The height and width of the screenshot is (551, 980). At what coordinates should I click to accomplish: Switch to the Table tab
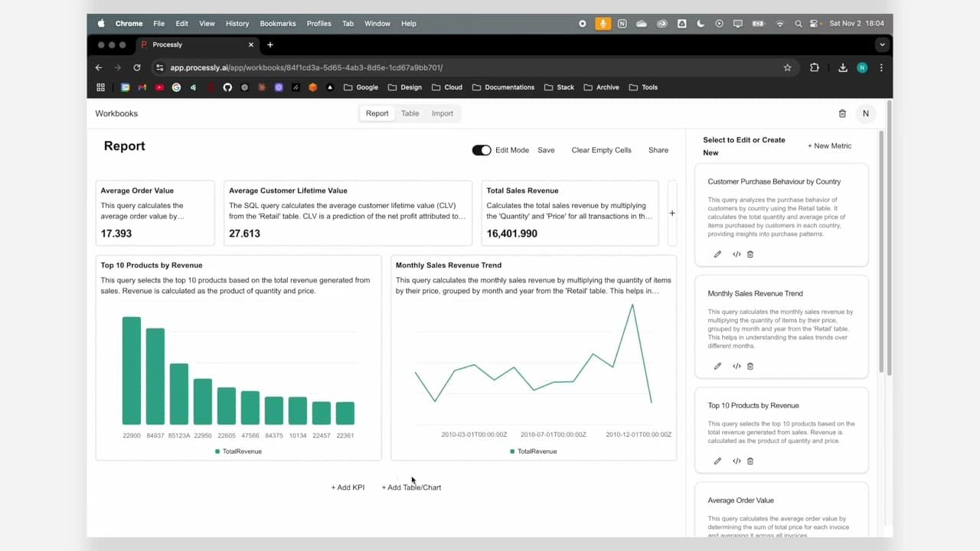coord(410,113)
